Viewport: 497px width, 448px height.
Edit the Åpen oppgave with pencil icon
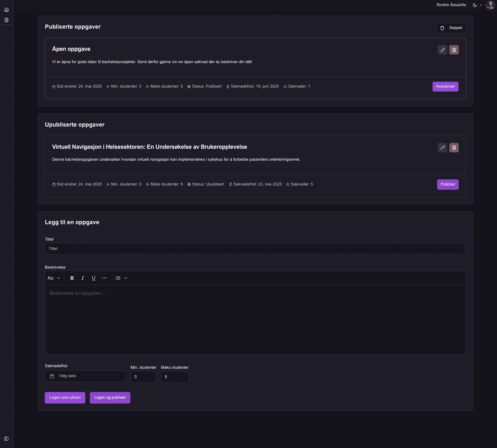pos(442,50)
